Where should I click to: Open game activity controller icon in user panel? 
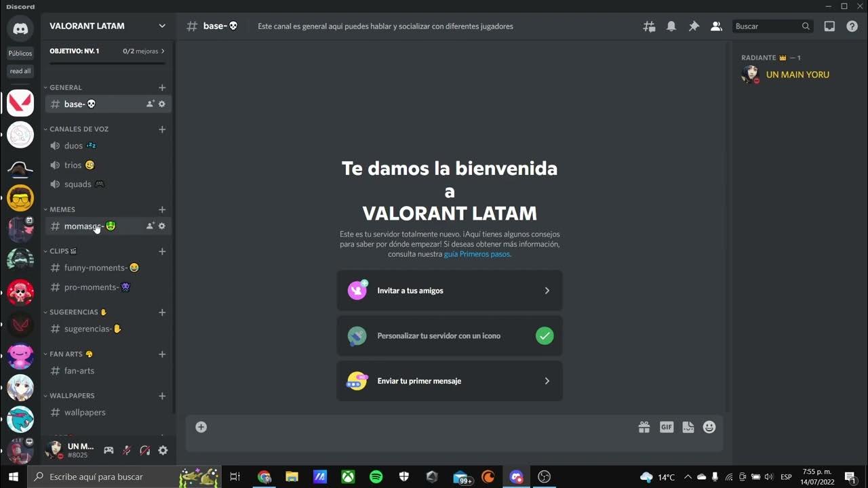(x=108, y=450)
